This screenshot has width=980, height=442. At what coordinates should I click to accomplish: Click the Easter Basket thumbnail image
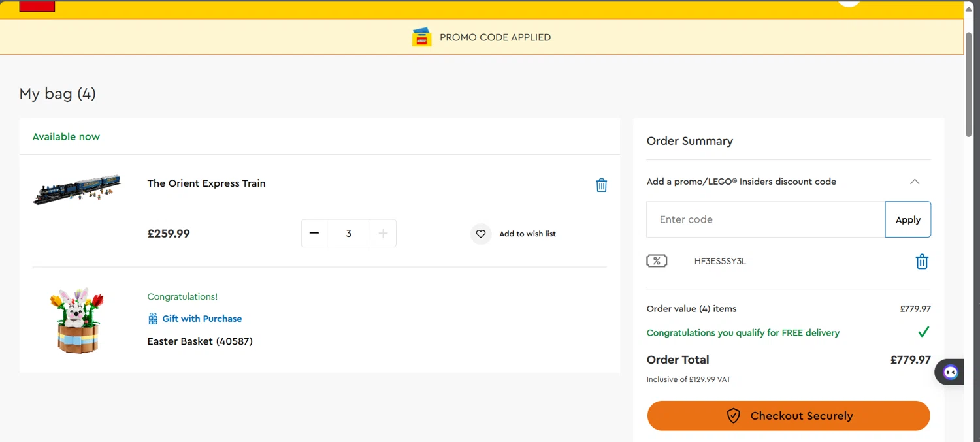(x=77, y=321)
